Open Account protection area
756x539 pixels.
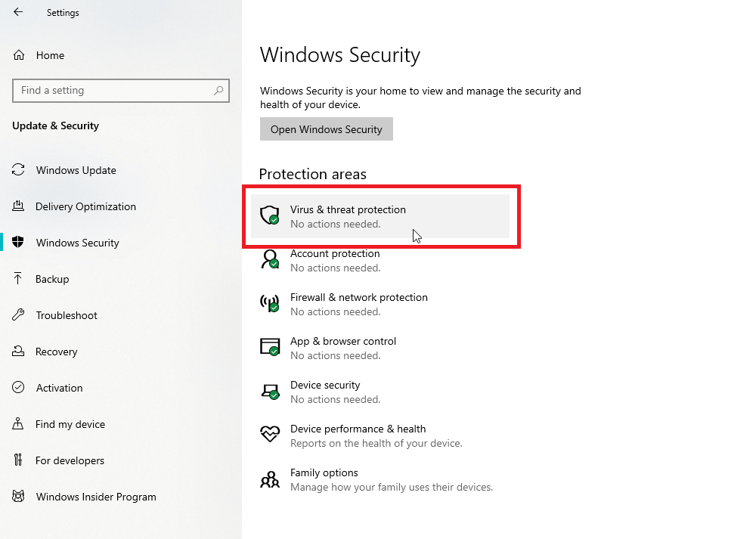coord(380,260)
